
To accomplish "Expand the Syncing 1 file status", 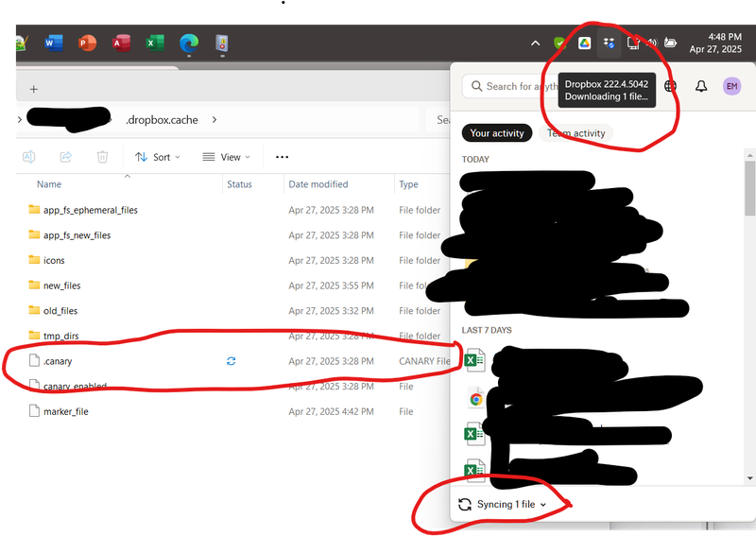I will point(503,505).
